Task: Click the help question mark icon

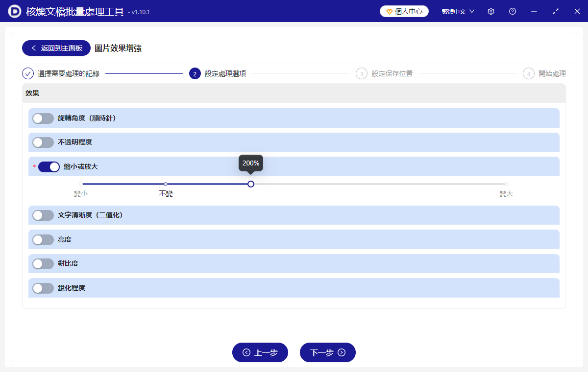Action: tap(512, 11)
